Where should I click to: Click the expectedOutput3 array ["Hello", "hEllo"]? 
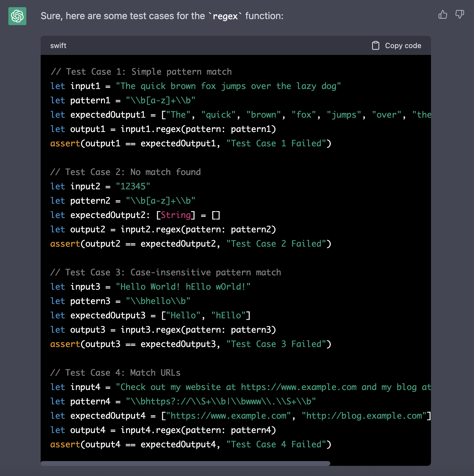[x=206, y=315]
